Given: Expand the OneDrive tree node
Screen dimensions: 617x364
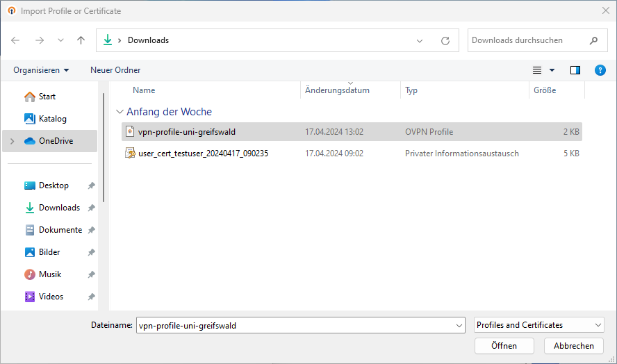Looking at the screenshot, I should (12, 141).
